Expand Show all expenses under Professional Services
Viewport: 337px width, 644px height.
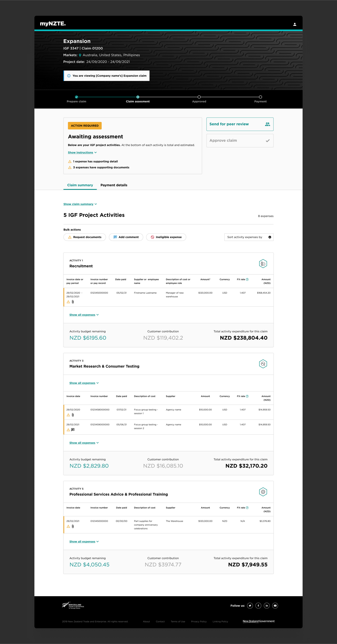(84, 541)
